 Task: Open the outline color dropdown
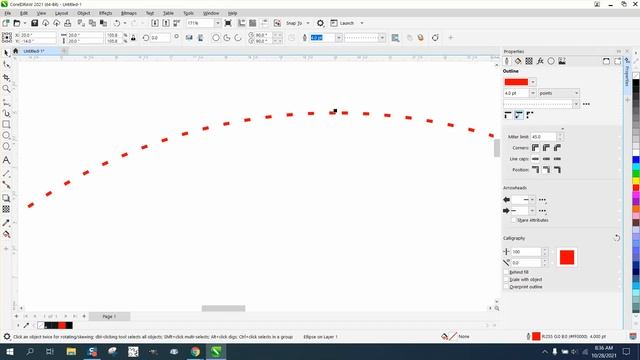(533, 82)
